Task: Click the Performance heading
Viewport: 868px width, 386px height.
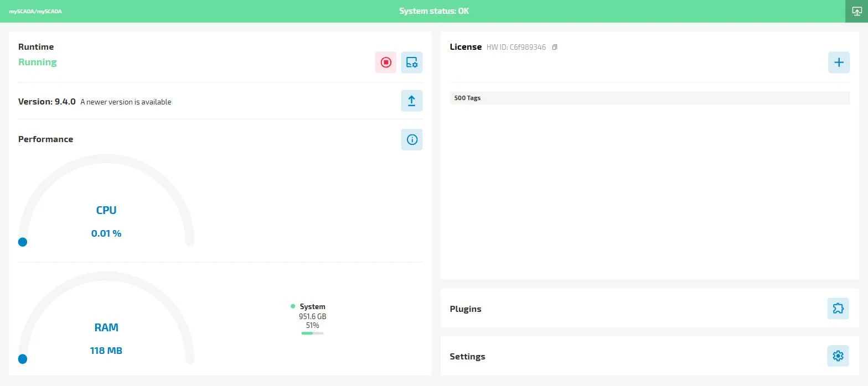Action: tap(45, 139)
